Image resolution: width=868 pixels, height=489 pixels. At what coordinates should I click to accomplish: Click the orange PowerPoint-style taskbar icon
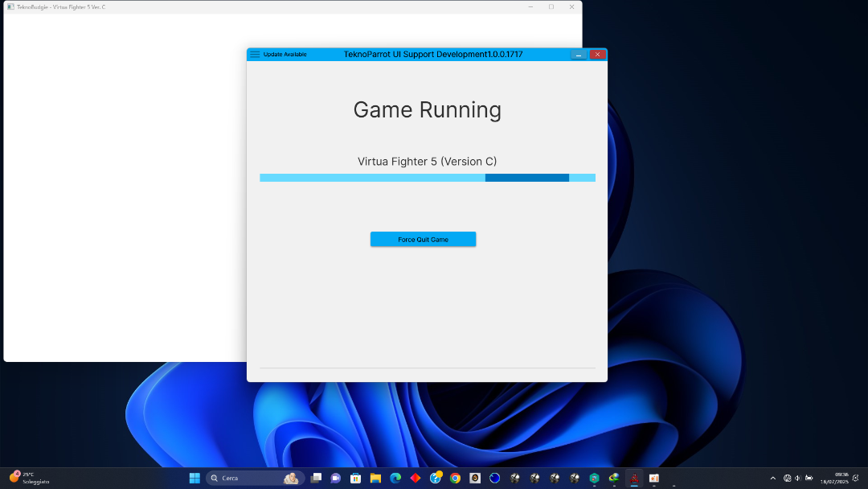[653, 478]
